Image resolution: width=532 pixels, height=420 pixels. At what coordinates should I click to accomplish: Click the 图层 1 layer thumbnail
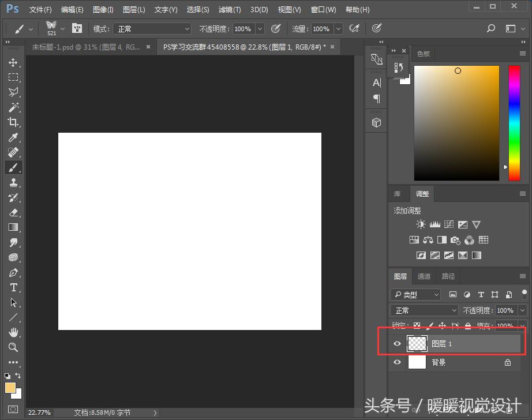coord(417,343)
